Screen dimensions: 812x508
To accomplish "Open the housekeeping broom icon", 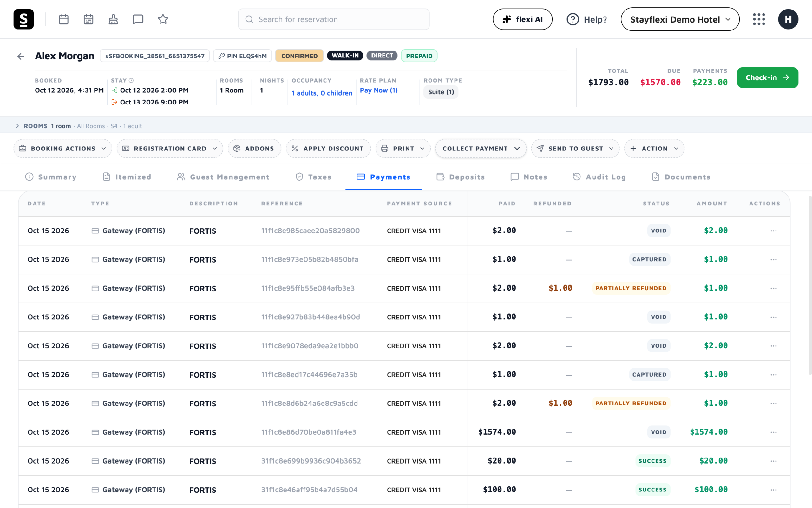I will pos(114,19).
